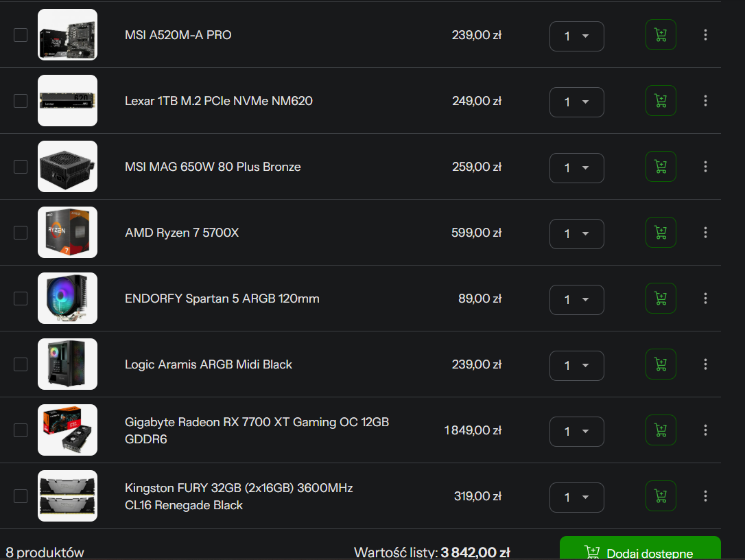Open quantity dropdown for Lexar 1TB SSD
This screenshot has width=745, height=560.
[577, 102]
